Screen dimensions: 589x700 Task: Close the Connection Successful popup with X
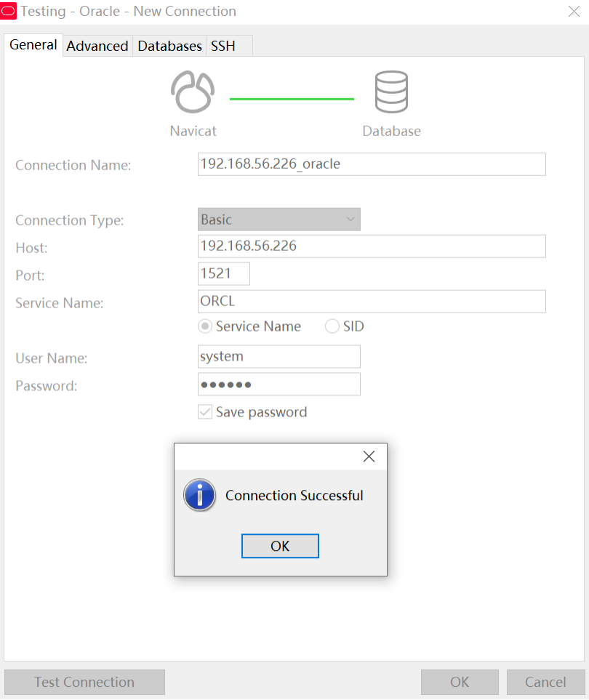click(x=369, y=456)
